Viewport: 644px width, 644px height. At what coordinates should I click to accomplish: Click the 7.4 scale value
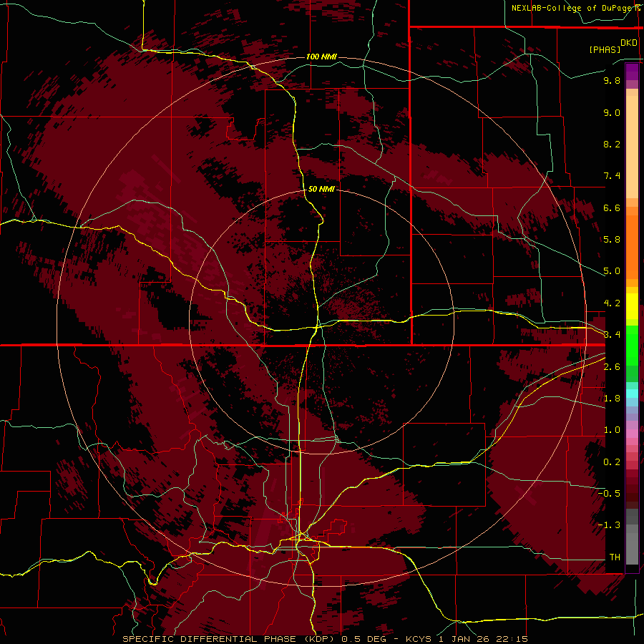point(612,176)
